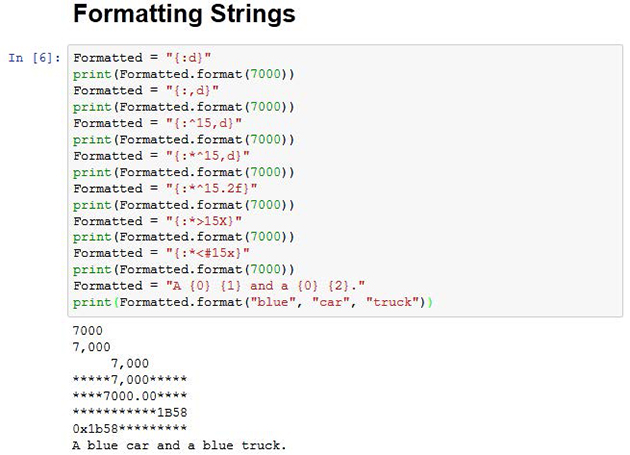Click the 0x1b58********* output line
The height and width of the screenshot is (455, 630).
[130, 429]
